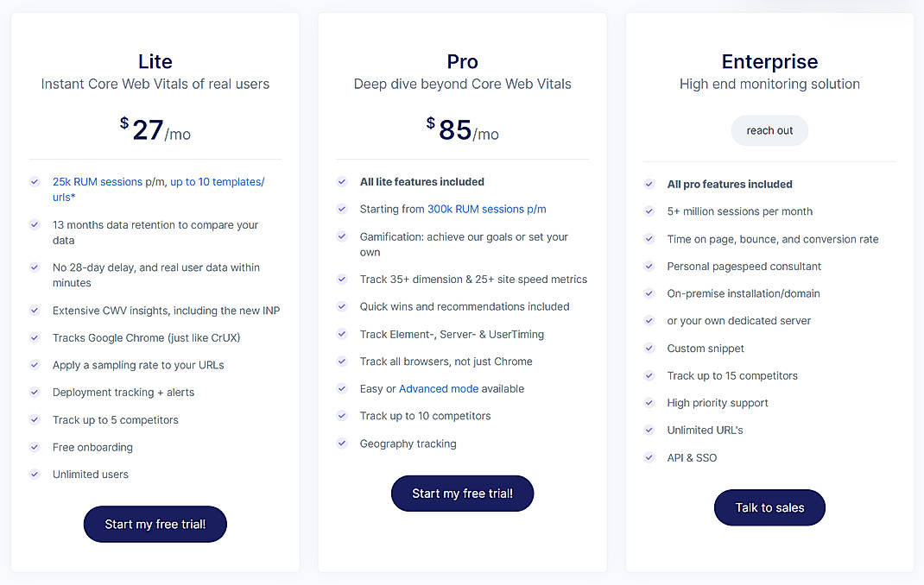
Task: Click the checkmark beside 'Free onboarding'
Action: [x=35, y=447]
